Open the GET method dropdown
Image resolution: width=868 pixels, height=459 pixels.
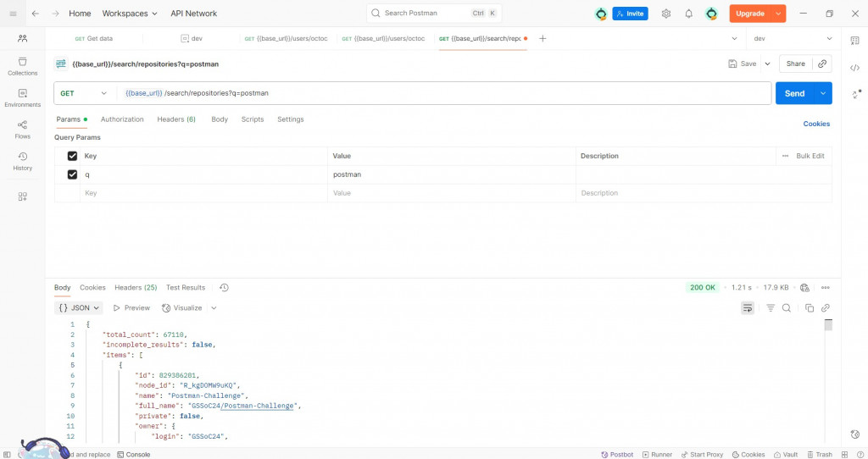tap(84, 93)
